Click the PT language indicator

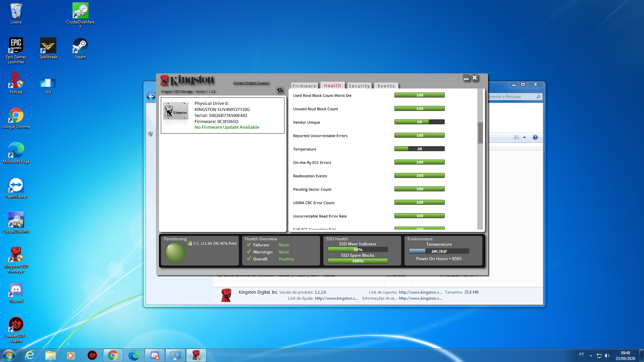tap(582, 355)
